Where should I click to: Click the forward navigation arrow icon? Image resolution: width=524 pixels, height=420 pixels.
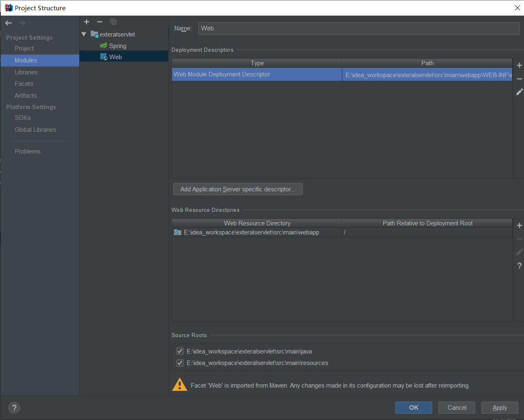click(22, 23)
